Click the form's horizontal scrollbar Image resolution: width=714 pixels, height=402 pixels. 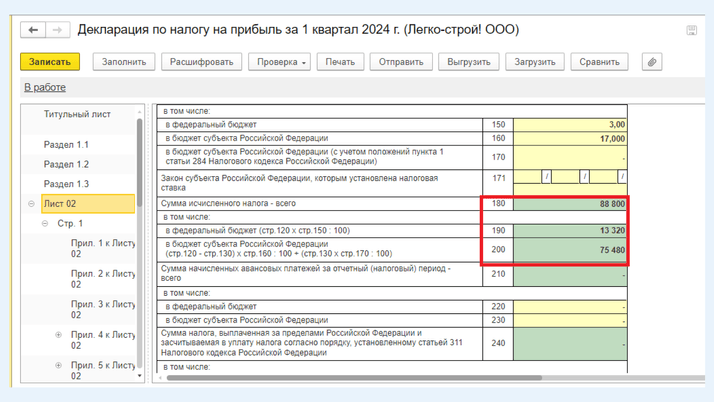pos(354,378)
